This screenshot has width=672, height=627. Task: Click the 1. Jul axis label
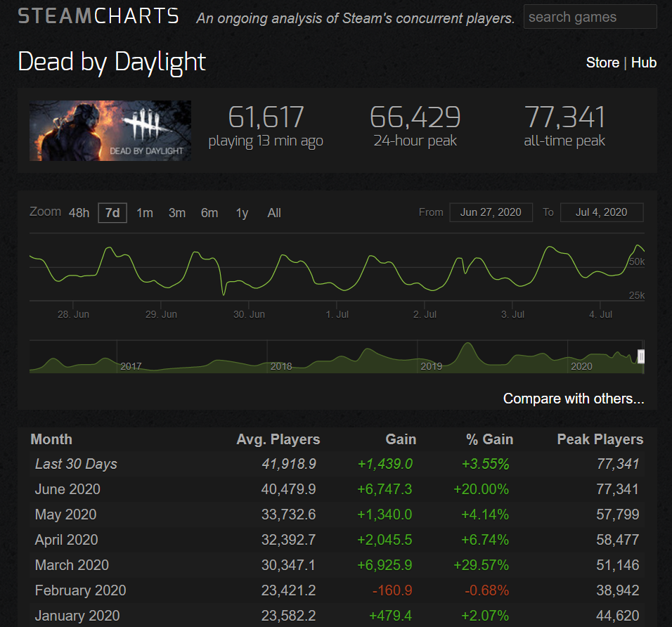point(337,315)
